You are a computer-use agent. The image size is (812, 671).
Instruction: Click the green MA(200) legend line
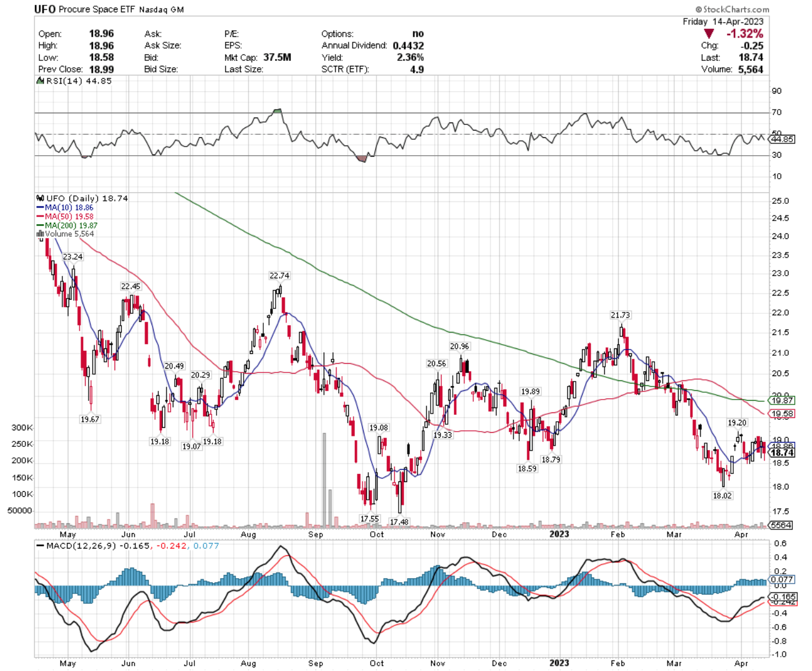pos(41,225)
